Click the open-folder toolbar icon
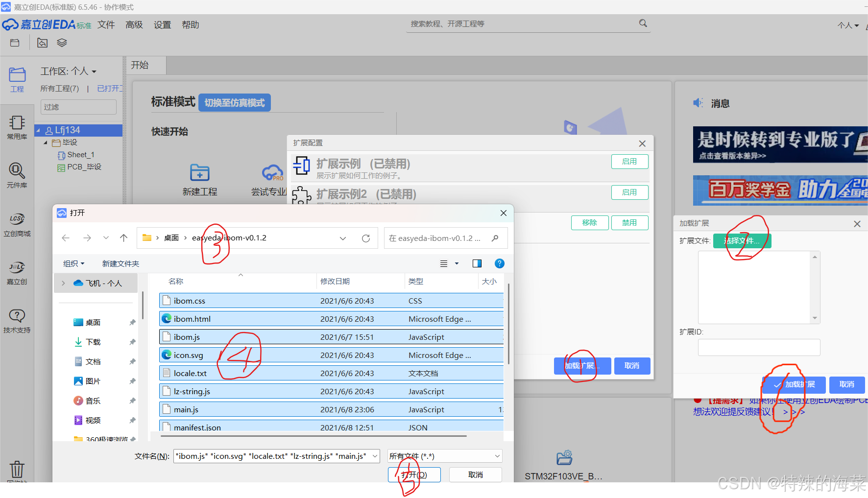 coord(15,43)
